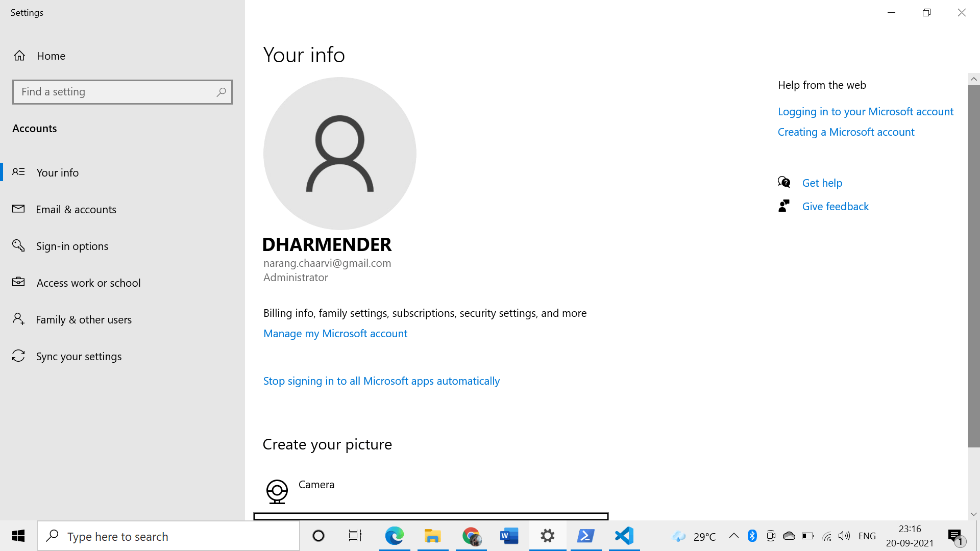Image resolution: width=980 pixels, height=551 pixels.
Task: Open Microsoft Edge from the taskbar
Action: pos(394,536)
